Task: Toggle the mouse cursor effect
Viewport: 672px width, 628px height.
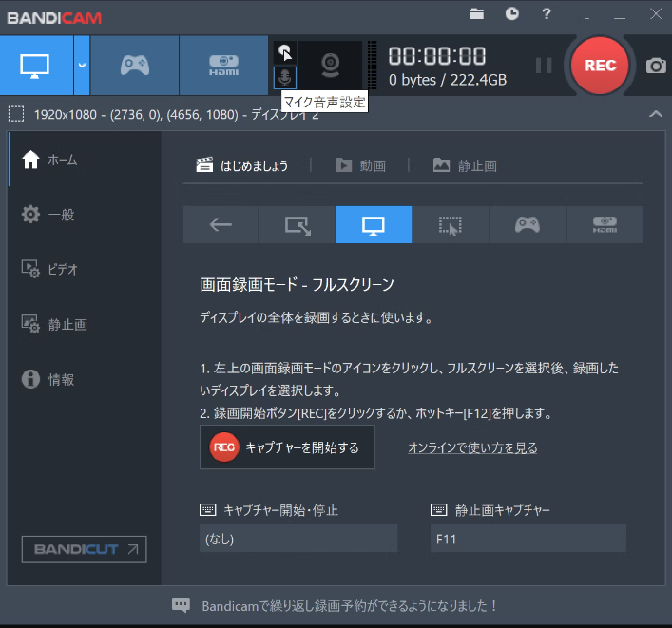Action: 285,52
